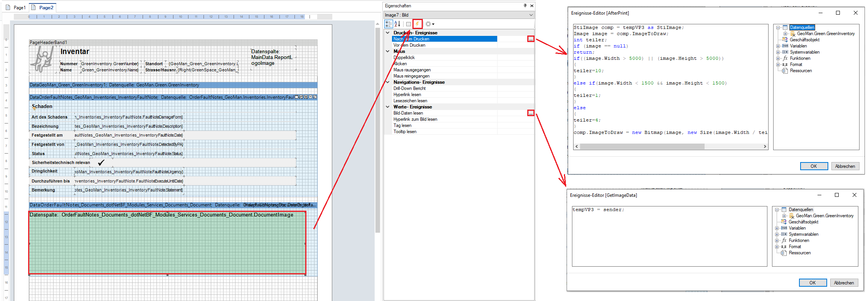The width and height of the screenshot is (868, 301).
Task: Expand GeoMan.Green.GreenInventory in AfterPrint editor
Action: (x=785, y=34)
